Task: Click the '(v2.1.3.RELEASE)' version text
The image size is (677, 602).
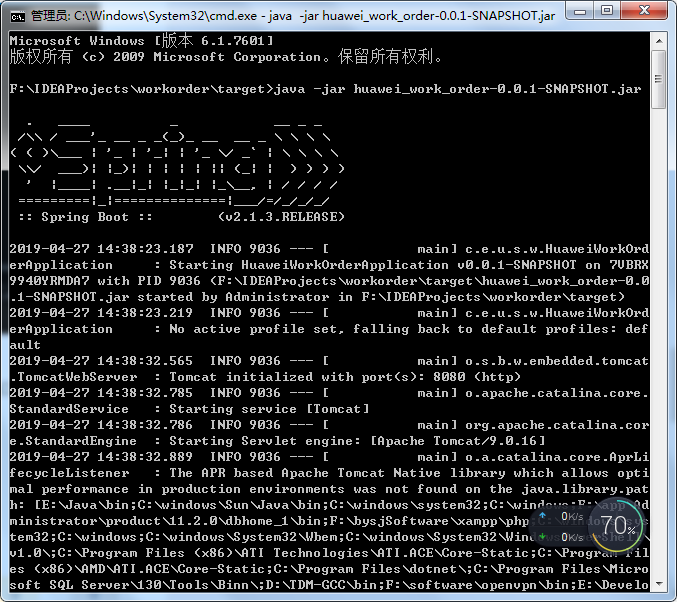Action: (282, 217)
